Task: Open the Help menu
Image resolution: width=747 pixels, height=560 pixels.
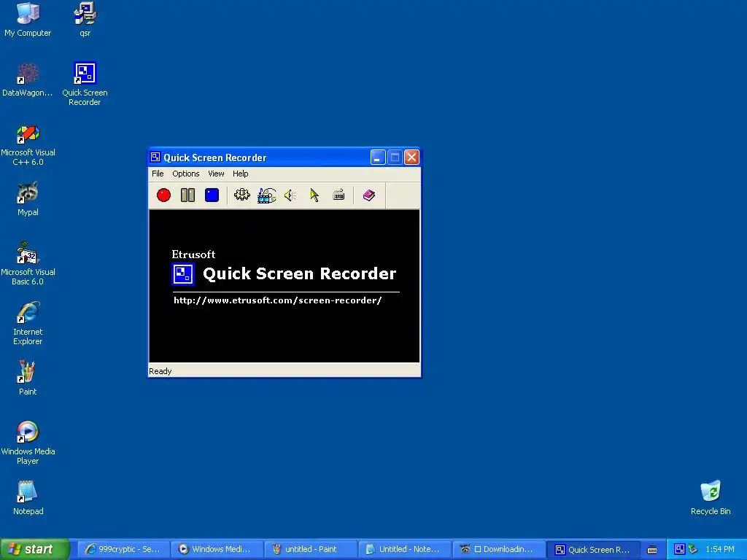Action: 241,174
